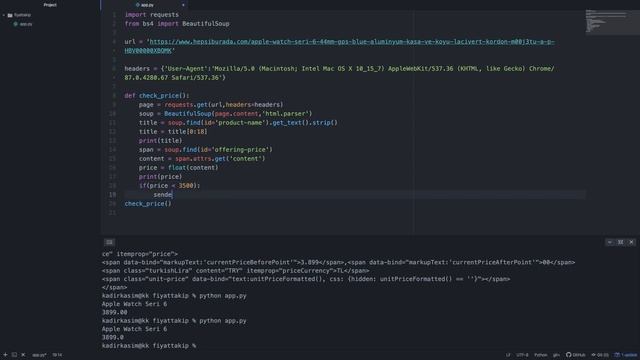Screen dimensions: 640x360
Task: Click the modified dot on the app.py tab
Action: click(183, 5)
